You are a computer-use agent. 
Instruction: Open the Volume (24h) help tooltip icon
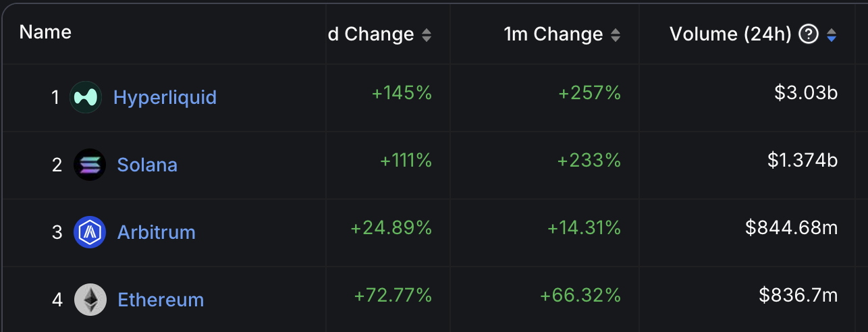pos(808,34)
